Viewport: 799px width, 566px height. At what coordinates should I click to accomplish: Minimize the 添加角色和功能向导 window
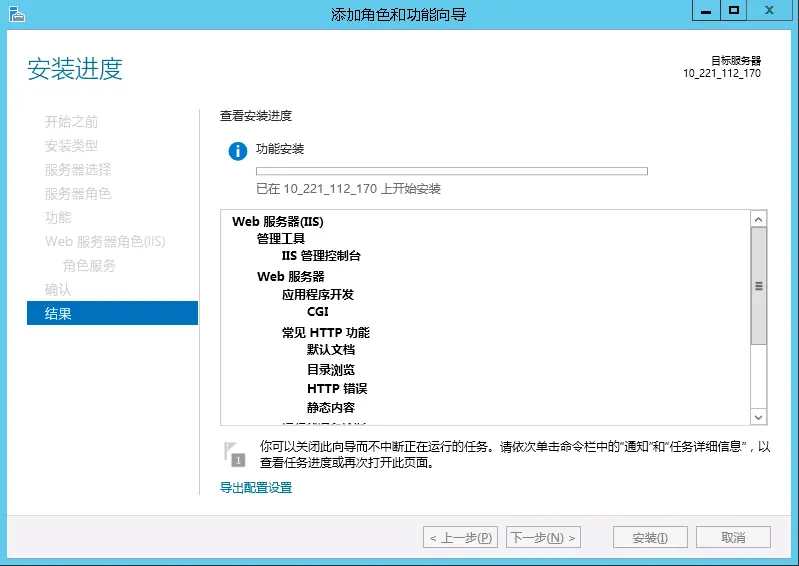(x=706, y=11)
